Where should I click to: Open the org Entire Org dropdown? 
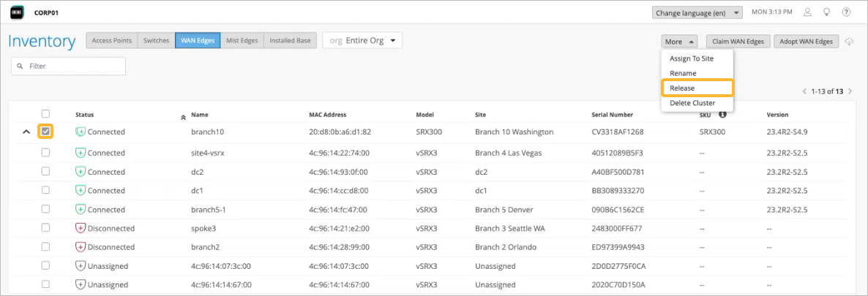coord(362,40)
